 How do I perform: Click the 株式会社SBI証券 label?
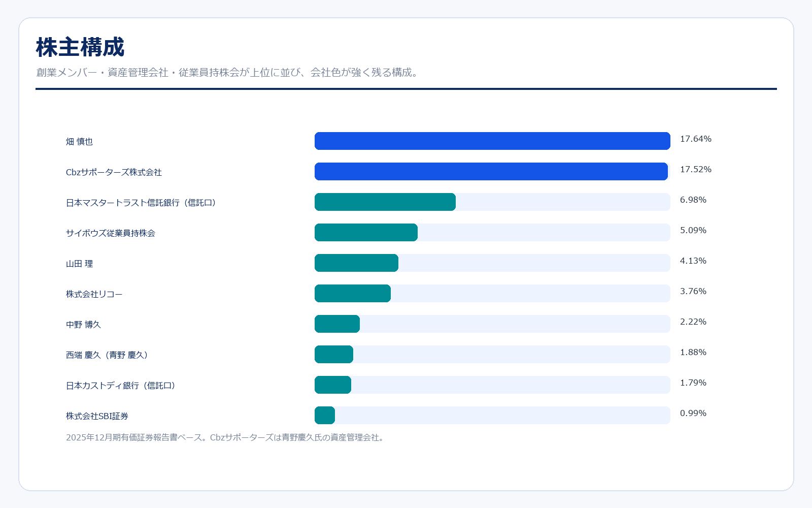97,416
